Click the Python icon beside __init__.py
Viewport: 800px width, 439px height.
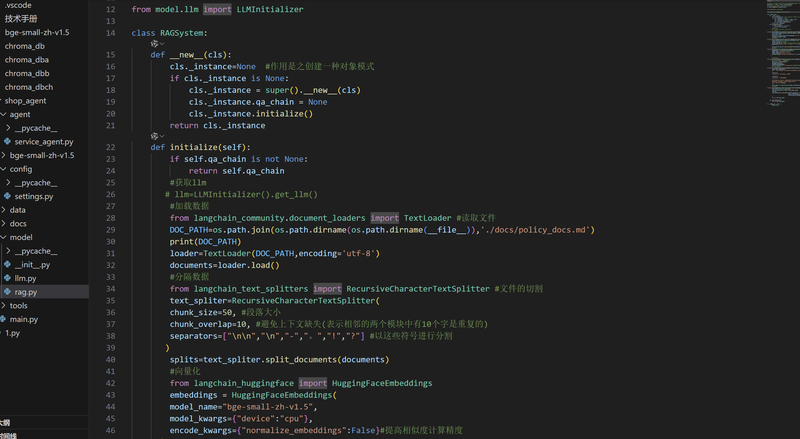click(7, 264)
